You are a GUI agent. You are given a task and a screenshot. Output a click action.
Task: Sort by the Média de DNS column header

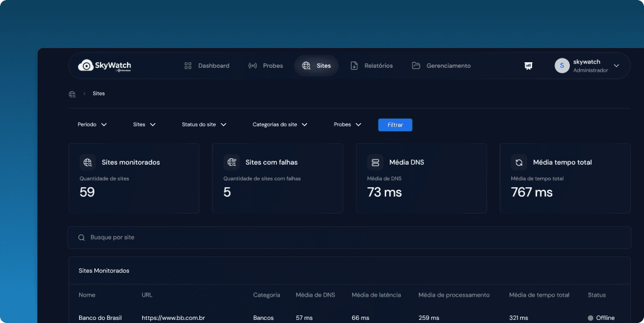tap(316, 295)
